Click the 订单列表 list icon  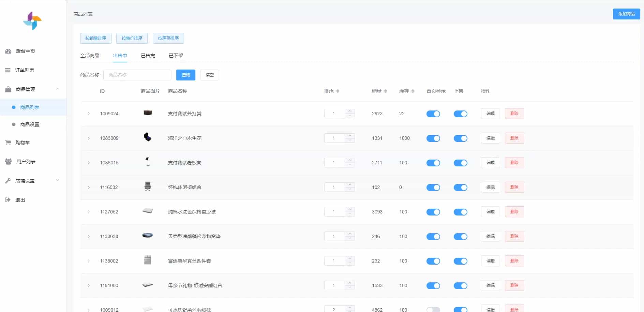(x=8, y=70)
